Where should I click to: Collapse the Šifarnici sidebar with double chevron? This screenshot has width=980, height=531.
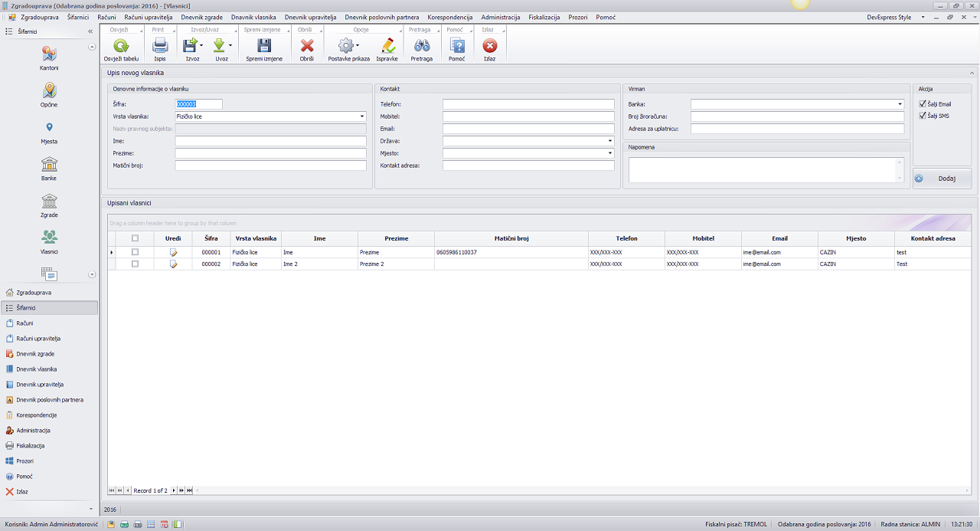click(x=90, y=31)
